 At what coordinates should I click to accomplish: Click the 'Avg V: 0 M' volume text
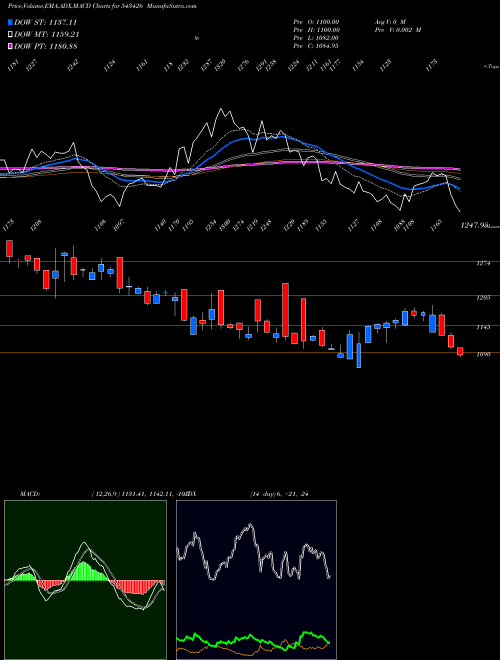(390, 21)
